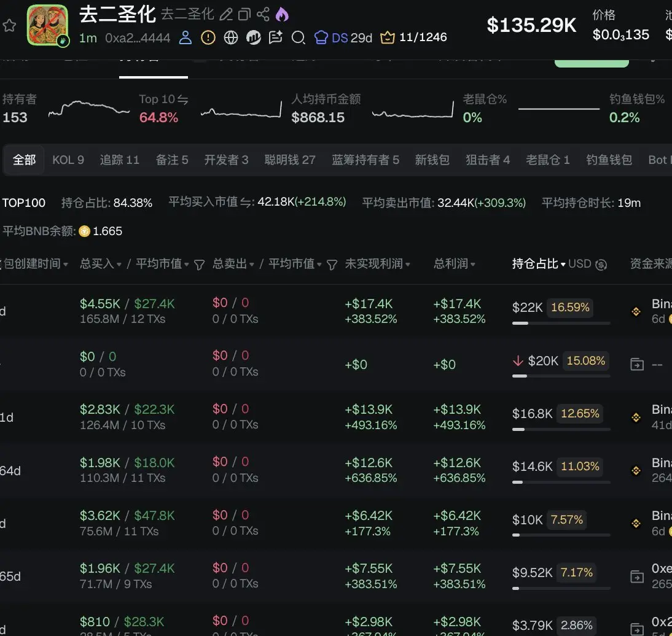Click transfer-in icon in 2.86% row
This screenshot has width=672, height=636.
pyautogui.click(x=637, y=629)
